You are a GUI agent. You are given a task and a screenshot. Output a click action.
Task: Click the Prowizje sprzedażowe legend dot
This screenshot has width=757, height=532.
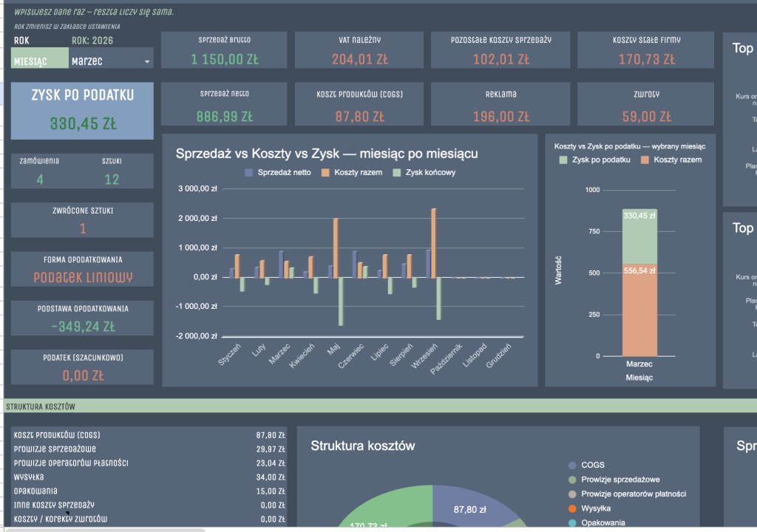click(x=572, y=480)
